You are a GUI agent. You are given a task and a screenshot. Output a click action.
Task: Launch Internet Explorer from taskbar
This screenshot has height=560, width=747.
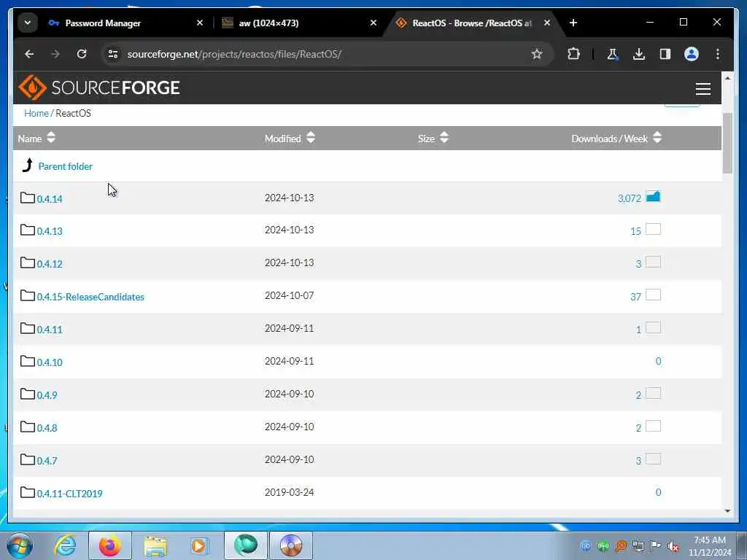[65, 545]
